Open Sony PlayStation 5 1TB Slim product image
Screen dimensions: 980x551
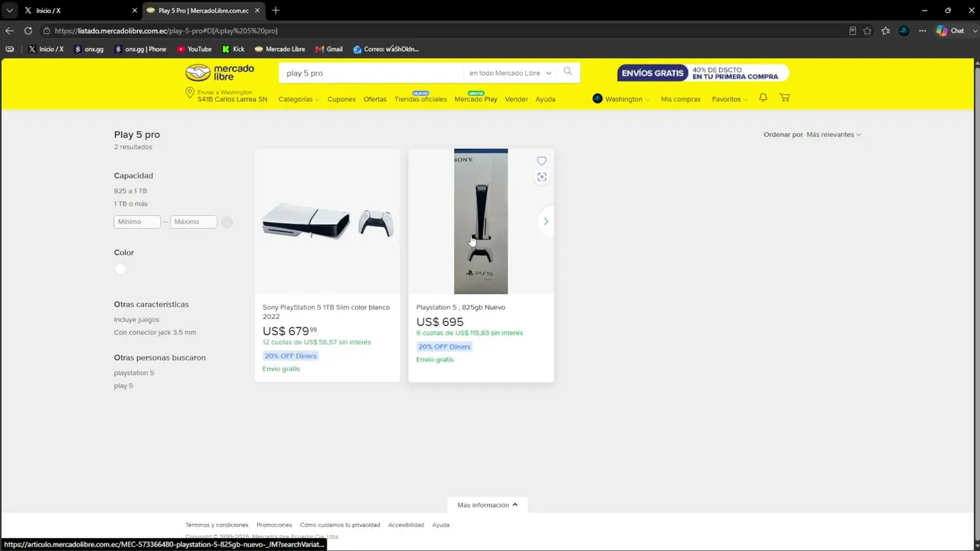click(328, 222)
